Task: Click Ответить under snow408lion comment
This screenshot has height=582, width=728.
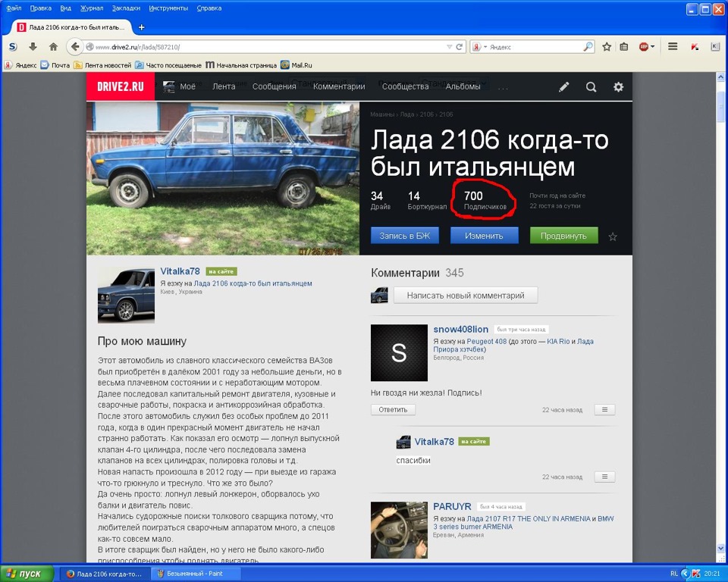Action: [x=393, y=410]
